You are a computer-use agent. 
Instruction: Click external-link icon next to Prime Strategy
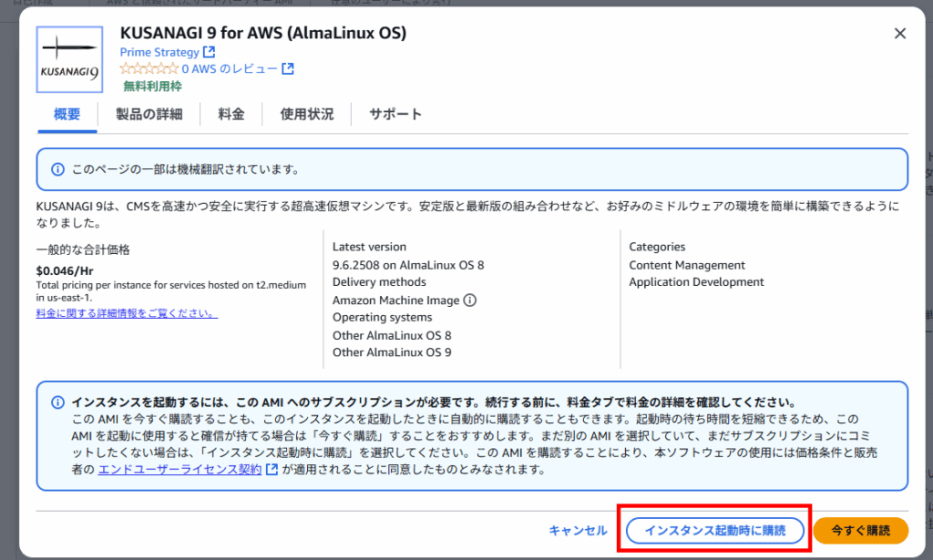point(209,52)
